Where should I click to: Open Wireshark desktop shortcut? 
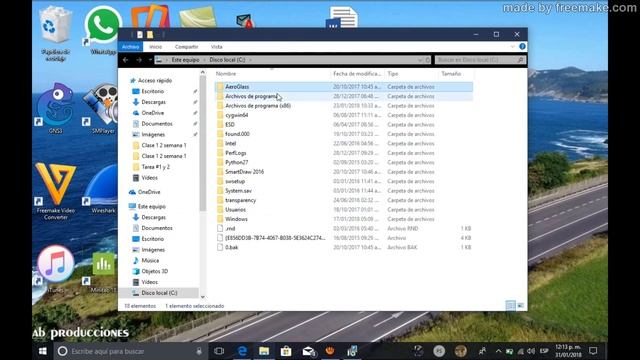coord(102,189)
